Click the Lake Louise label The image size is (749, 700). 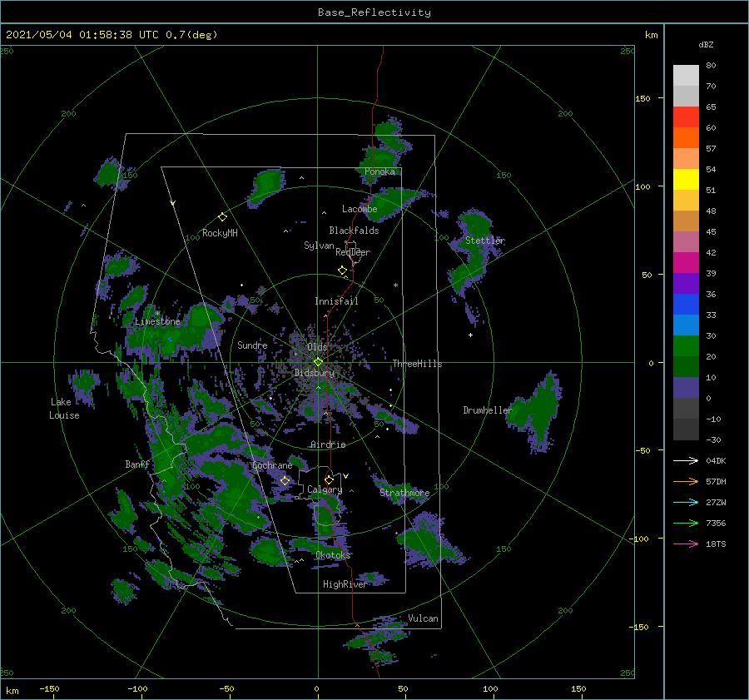tap(64, 409)
